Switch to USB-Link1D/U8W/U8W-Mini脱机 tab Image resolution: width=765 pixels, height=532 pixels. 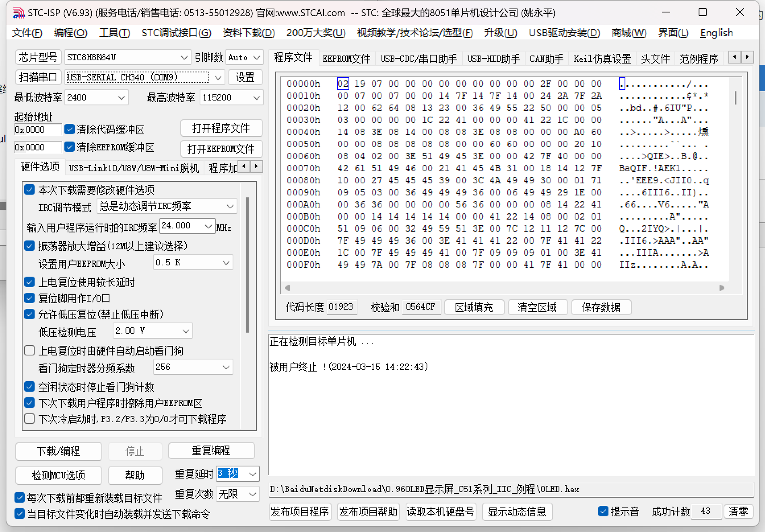(134, 168)
